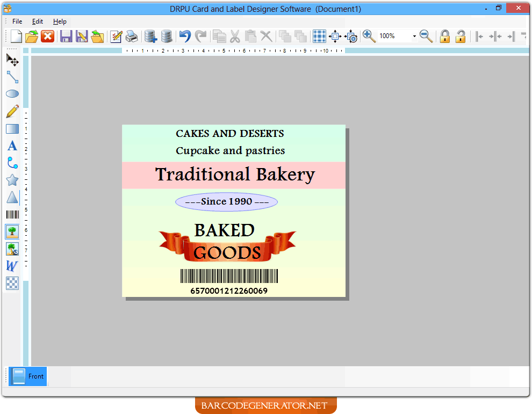Select the barcode on the label
The height and width of the screenshot is (414, 532).
click(x=229, y=276)
